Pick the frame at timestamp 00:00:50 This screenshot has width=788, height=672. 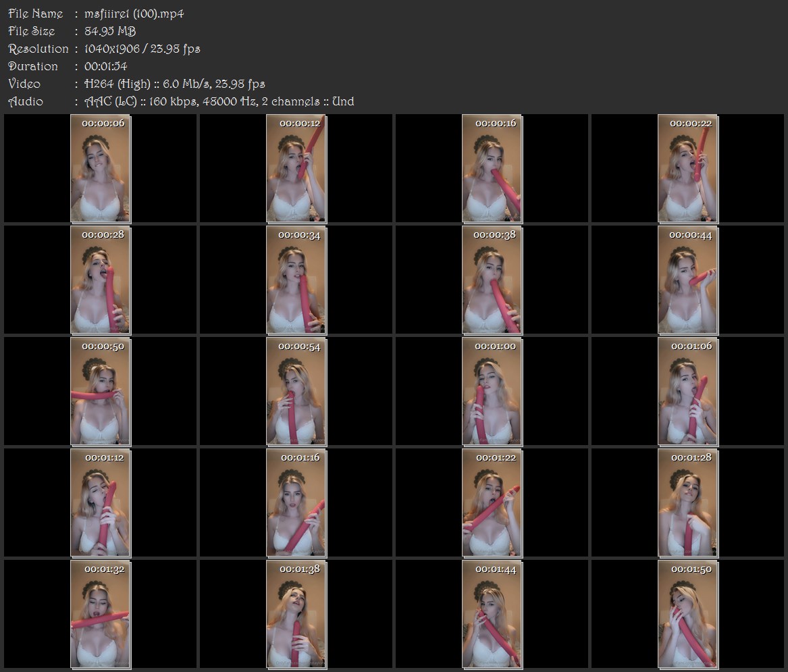click(101, 392)
